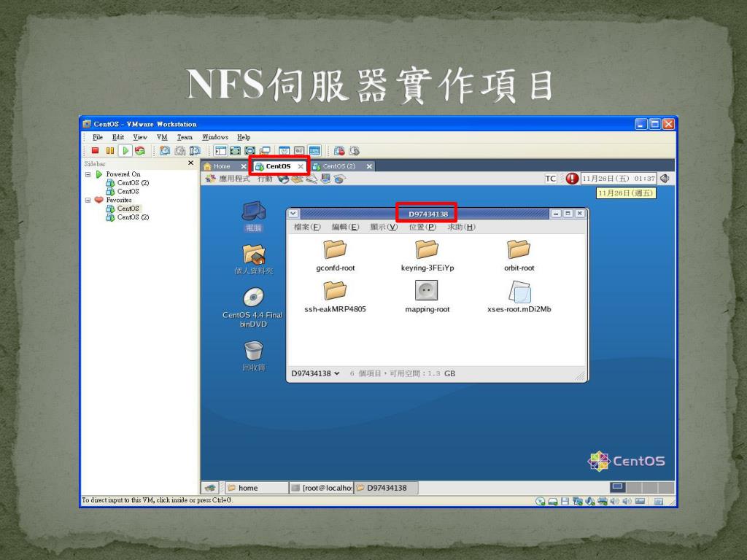Reset the virtual machine toolbar icon
The height and width of the screenshot is (560, 747).
[x=139, y=150]
